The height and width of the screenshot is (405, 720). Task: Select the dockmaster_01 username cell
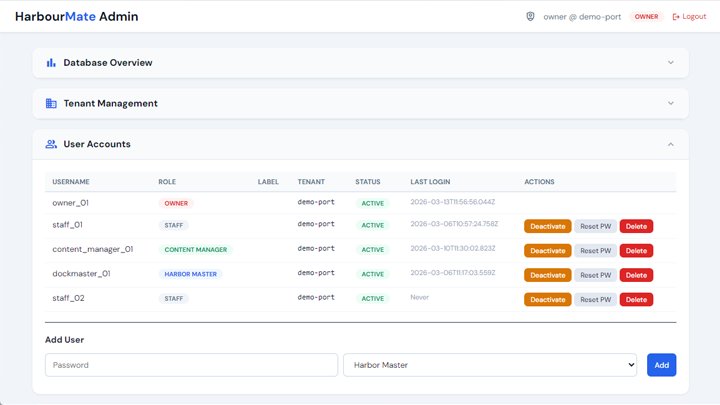coord(81,274)
